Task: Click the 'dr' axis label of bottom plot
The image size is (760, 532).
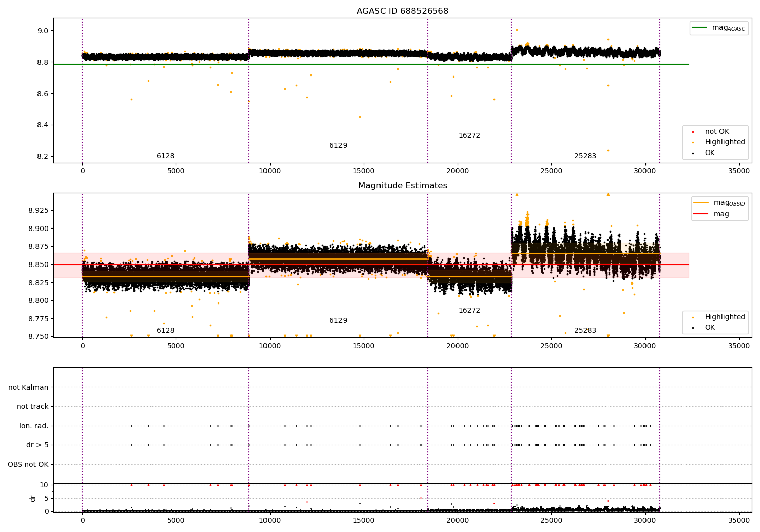Action: click(32, 498)
